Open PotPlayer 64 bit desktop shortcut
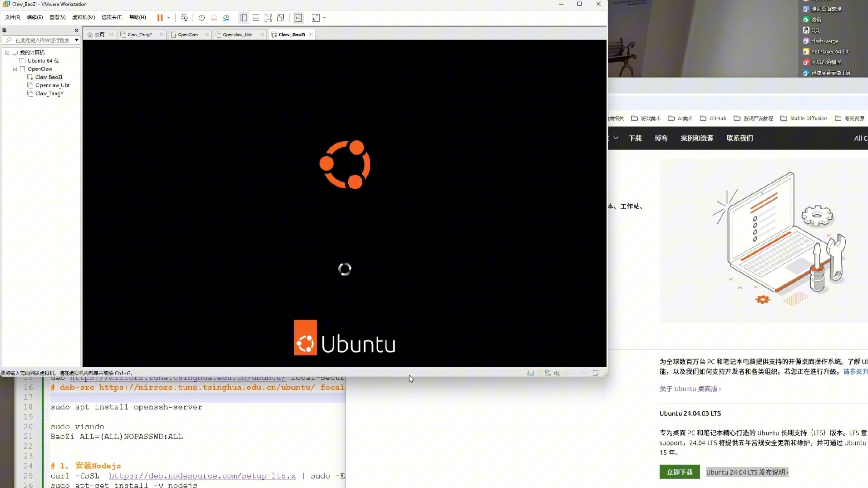 point(826,52)
